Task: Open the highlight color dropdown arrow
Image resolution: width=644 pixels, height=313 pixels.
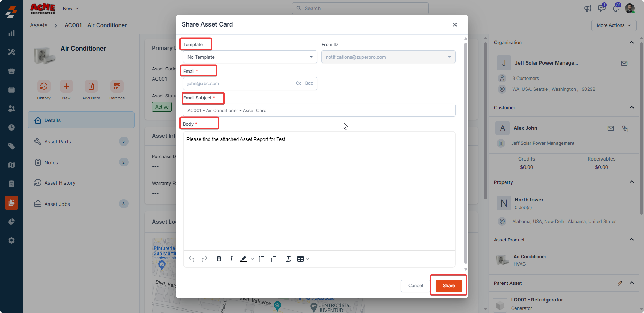Action: [x=252, y=259]
